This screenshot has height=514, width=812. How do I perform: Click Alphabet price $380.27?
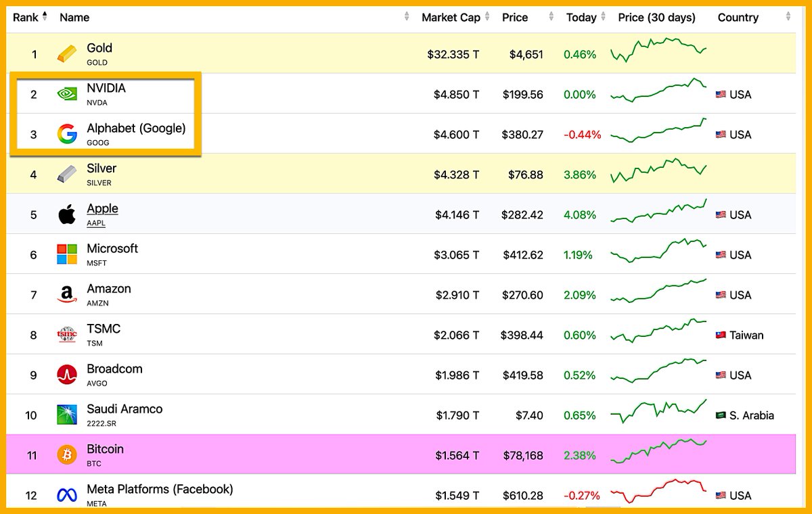(522, 135)
